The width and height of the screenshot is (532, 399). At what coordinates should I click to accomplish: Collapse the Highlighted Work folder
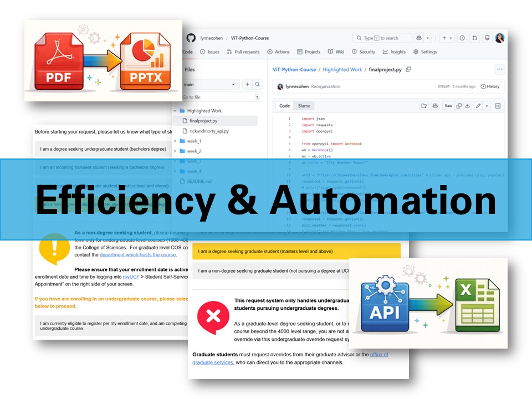(x=175, y=111)
